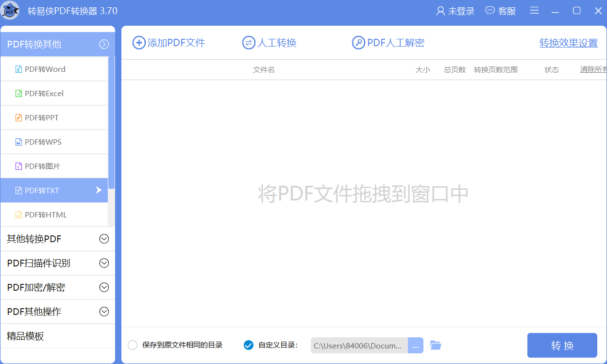Expand the PDF扫描件识别 section
Viewport: 607px width, 364px height.
pos(104,263)
